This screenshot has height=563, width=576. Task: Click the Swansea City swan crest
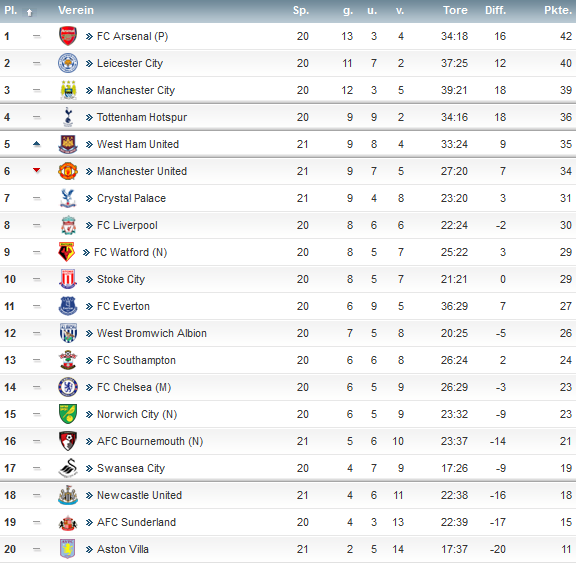pos(68,468)
